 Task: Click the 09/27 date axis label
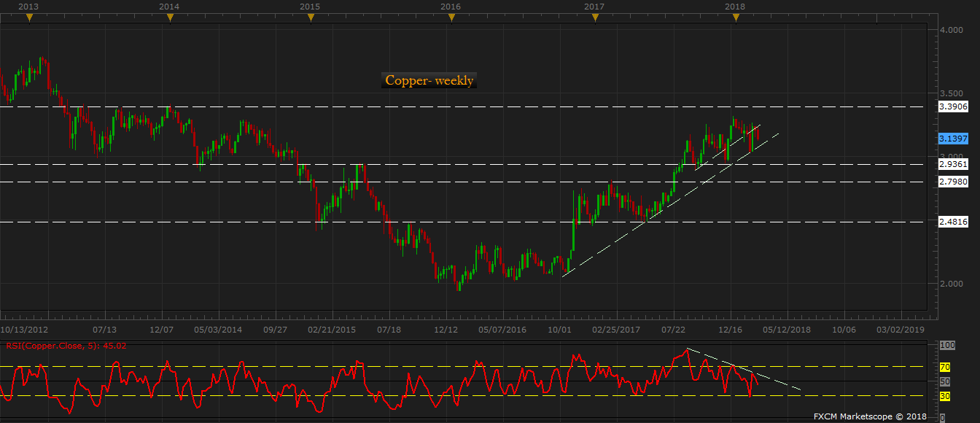275,330
